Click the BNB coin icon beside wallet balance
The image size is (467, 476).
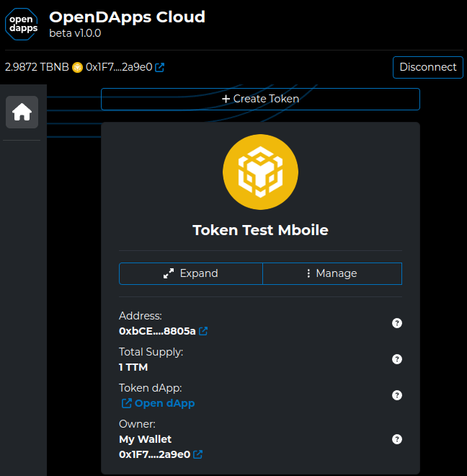coord(77,67)
